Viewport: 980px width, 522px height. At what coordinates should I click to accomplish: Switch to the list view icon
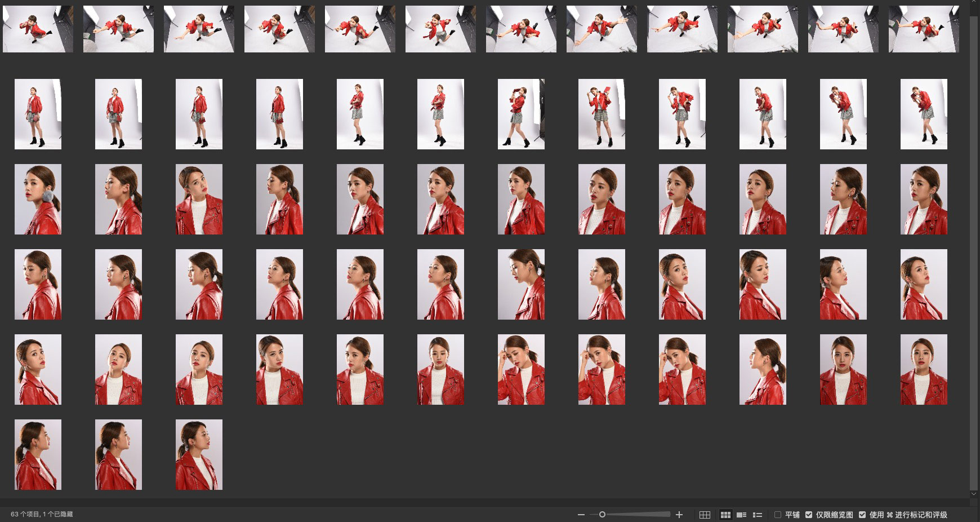pyautogui.click(x=758, y=515)
